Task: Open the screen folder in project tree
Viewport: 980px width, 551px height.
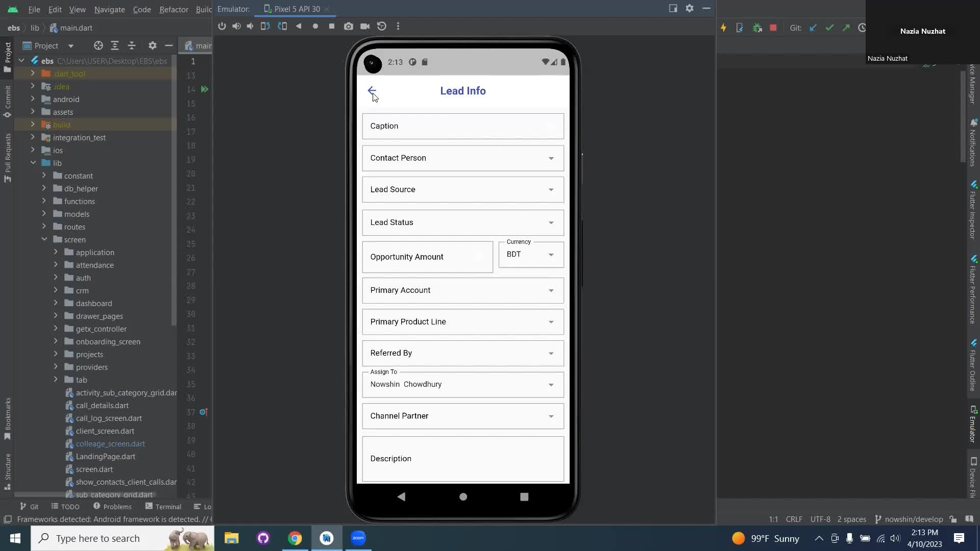Action: click(75, 239)
